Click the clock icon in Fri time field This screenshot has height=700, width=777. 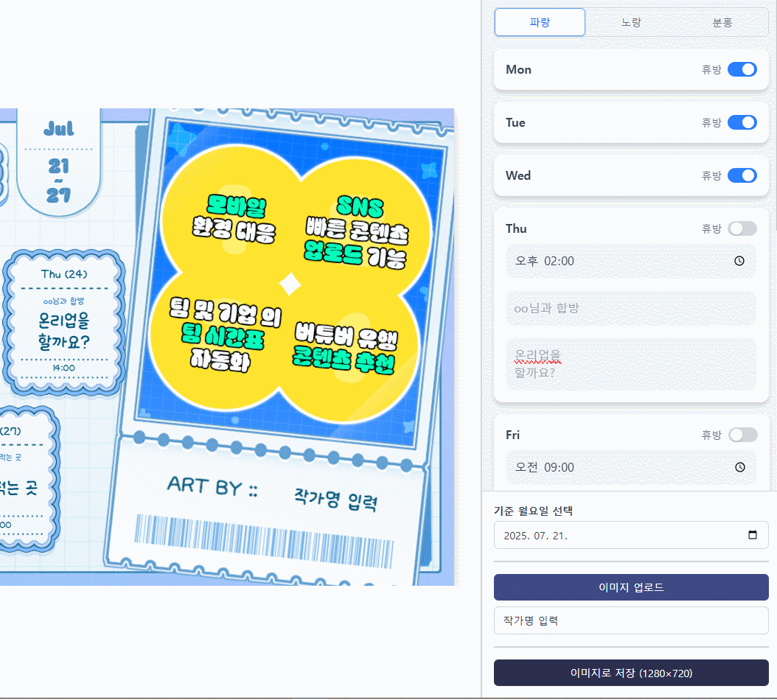[739, 467]
